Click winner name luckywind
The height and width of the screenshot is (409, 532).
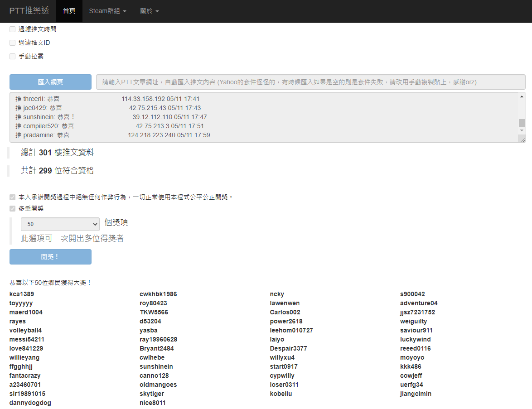[x=415, y=340]
